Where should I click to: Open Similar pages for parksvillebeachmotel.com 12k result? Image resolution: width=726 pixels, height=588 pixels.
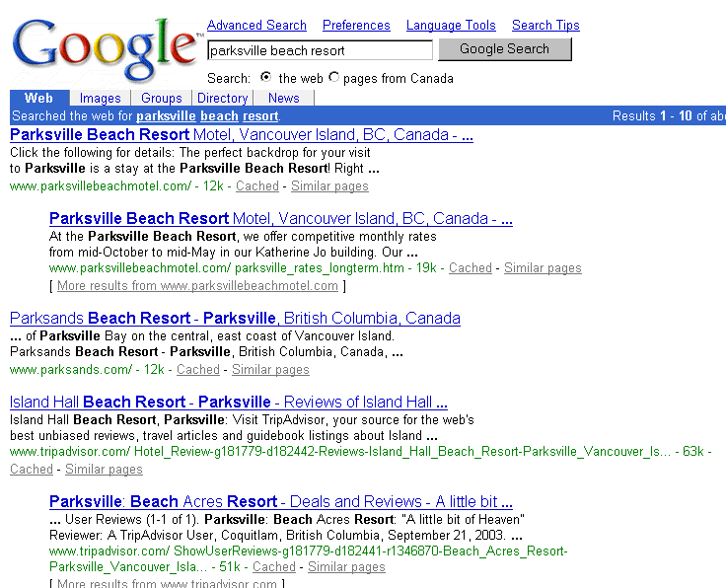click(329, 186)
